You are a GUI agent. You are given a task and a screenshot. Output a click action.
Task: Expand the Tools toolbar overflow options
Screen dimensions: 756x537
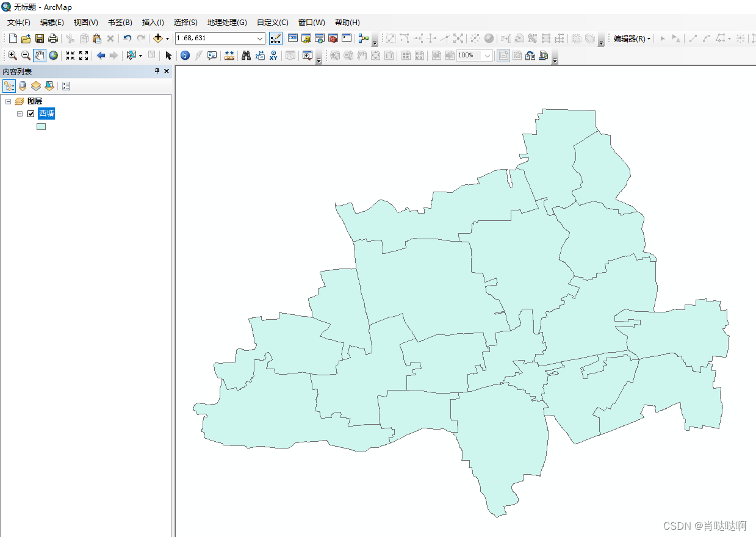click(319, 57)
